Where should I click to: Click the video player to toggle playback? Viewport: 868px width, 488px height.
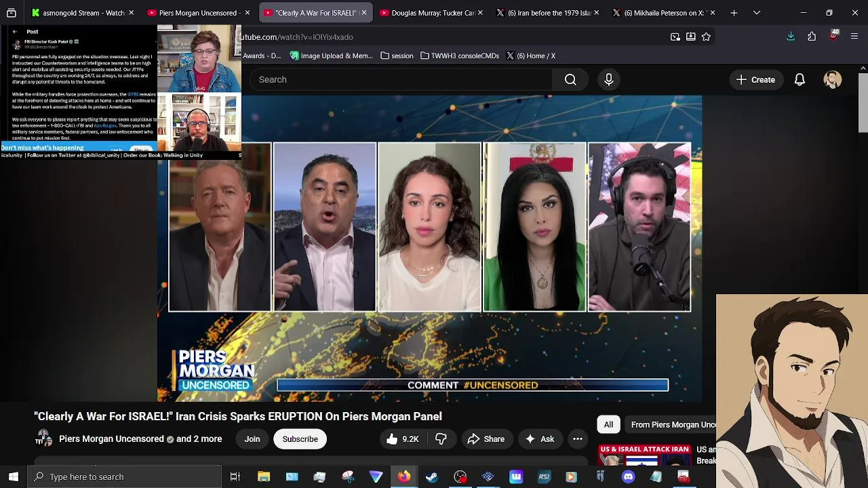429,248
